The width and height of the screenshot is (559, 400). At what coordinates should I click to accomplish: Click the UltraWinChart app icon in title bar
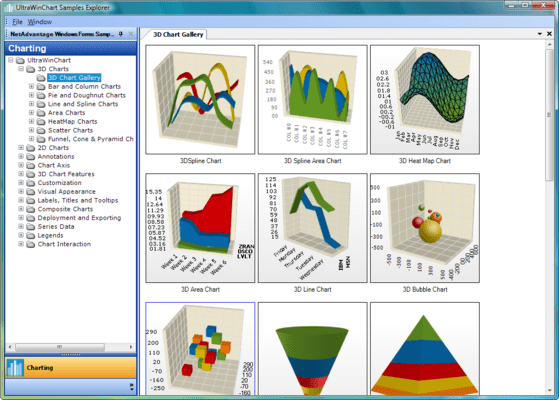pyautogui.click(x=9, y=7)
